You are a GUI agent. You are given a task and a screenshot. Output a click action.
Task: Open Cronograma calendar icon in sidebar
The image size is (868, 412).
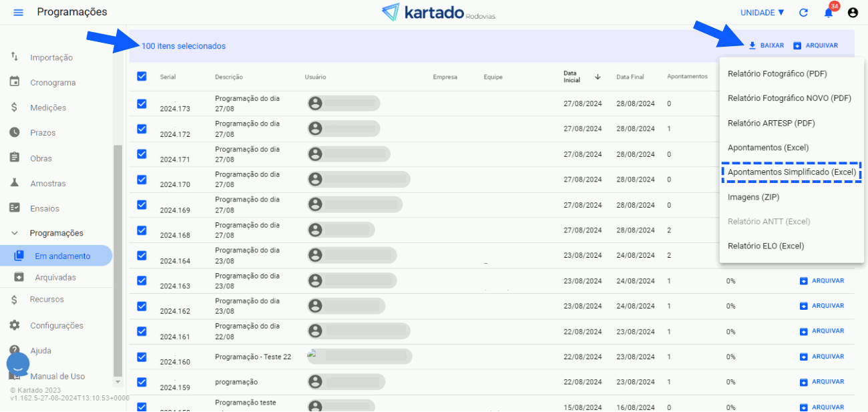[15, 82]
